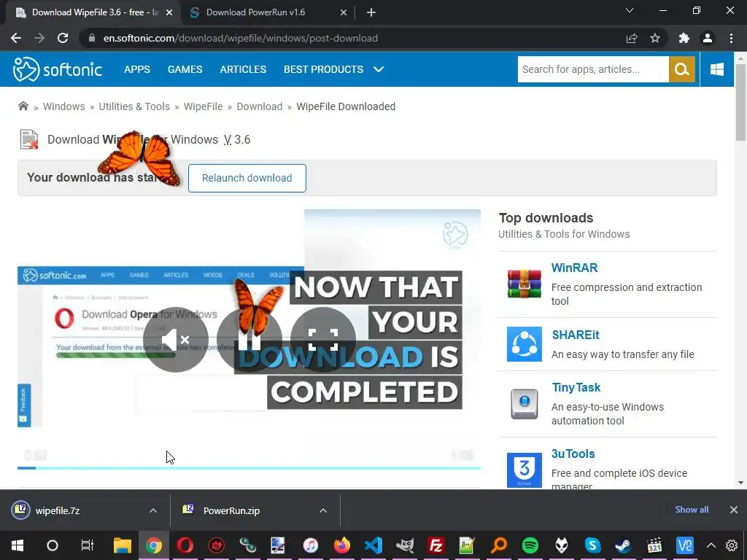The height and width of the screenshot is (560, 747).
Task: Open File Explorer from the taskbar
Action: 122,545
